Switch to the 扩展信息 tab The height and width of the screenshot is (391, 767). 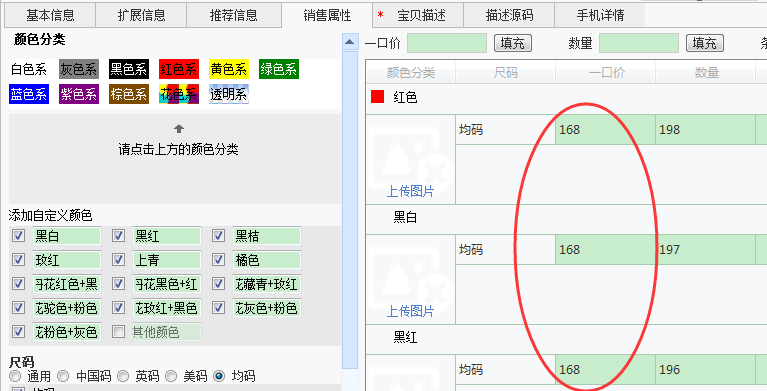coord(141,15)
